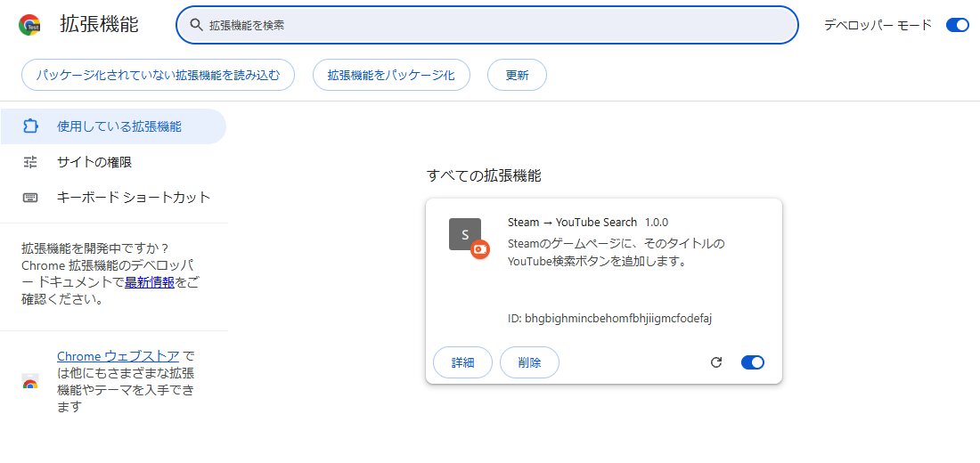Click the orange camera badge on extension icon
980x463 pixels.
(x=480, y=249)
